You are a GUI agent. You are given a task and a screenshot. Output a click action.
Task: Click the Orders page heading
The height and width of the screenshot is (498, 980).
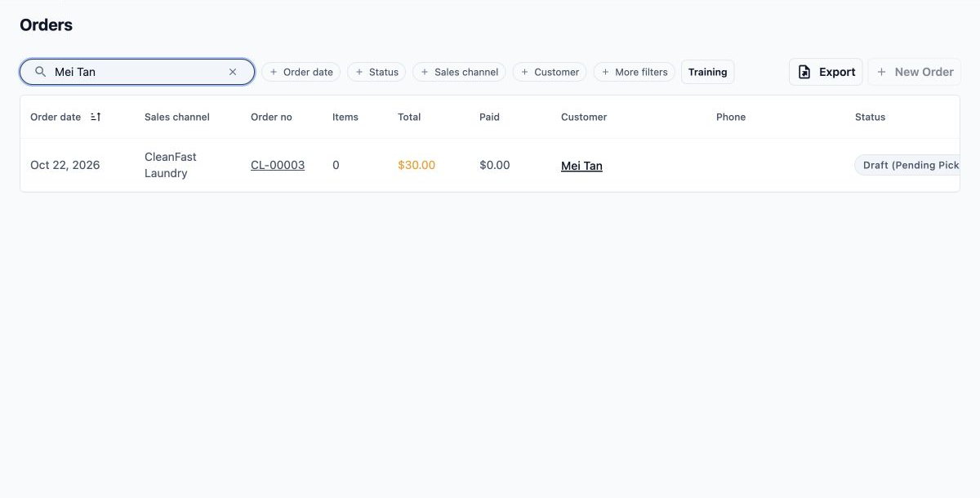(x=46, y=25)
